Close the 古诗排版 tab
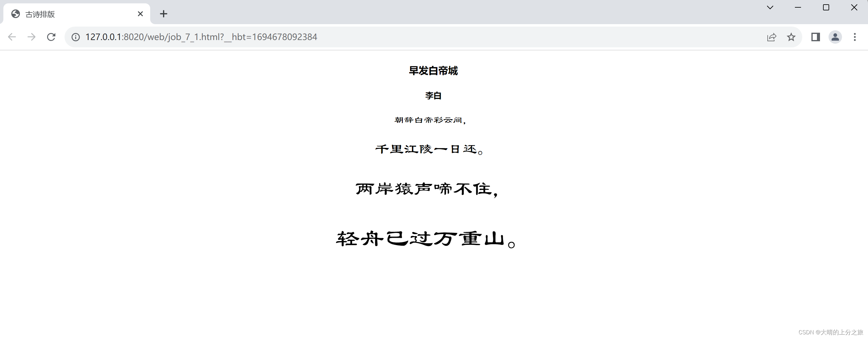The image size is (868, 338). tap(140, 14)
